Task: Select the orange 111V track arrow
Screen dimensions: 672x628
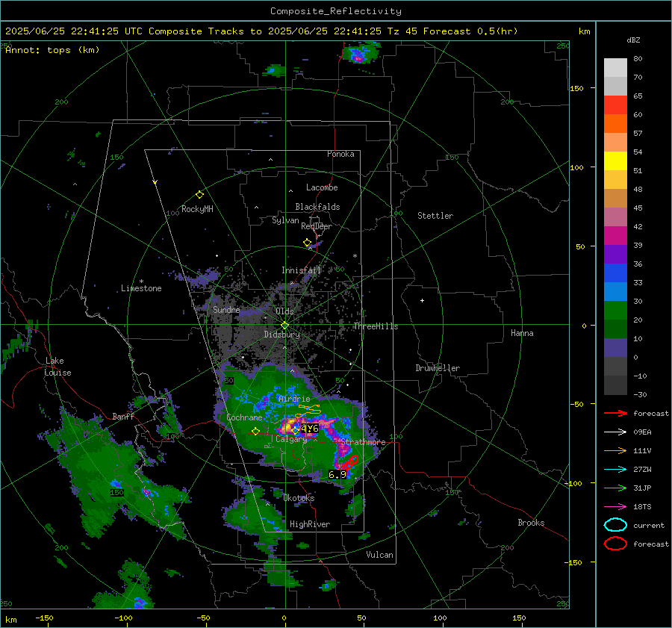Action: pos(615,450)
